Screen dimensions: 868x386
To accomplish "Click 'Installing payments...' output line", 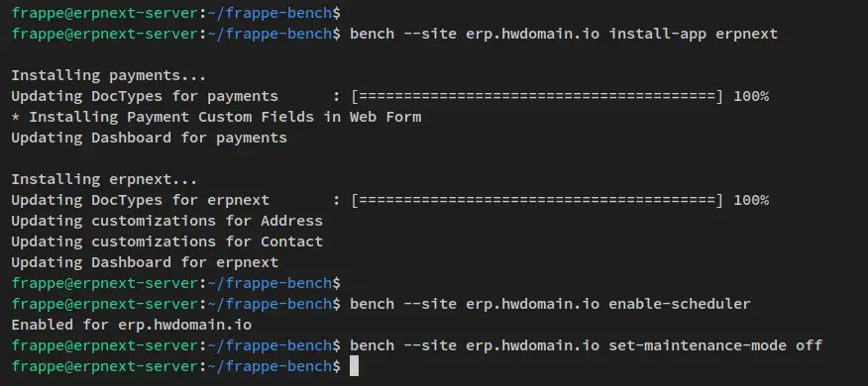I will click(x=109, y=75).
